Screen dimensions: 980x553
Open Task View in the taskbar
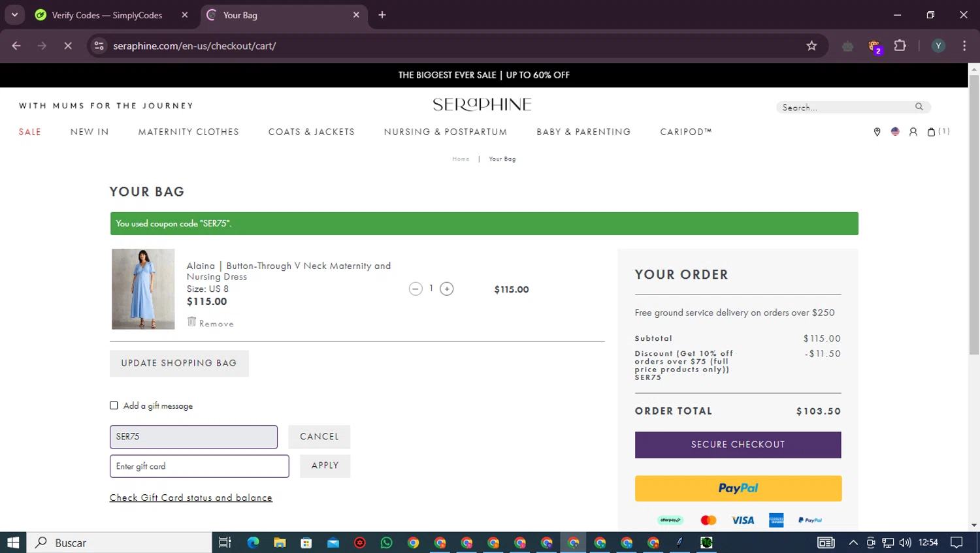point(225,543)
